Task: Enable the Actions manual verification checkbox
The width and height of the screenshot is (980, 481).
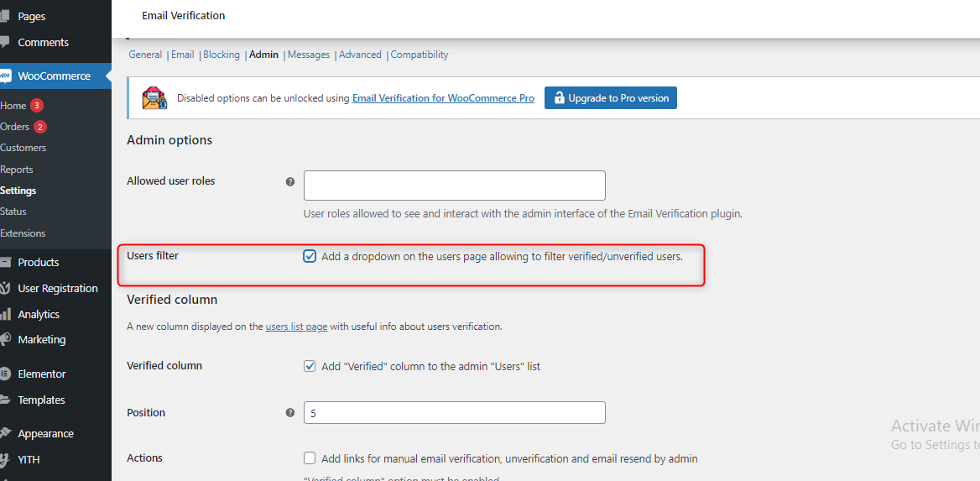Action: [x=310, y=458]
